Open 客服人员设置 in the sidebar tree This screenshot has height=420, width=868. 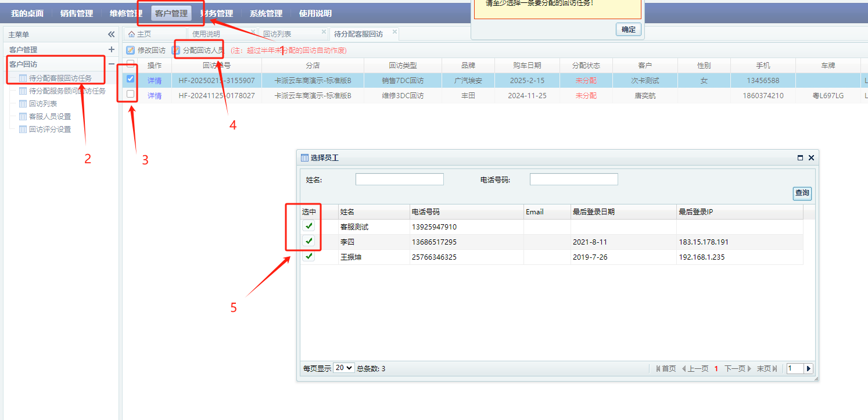[50, 117]
